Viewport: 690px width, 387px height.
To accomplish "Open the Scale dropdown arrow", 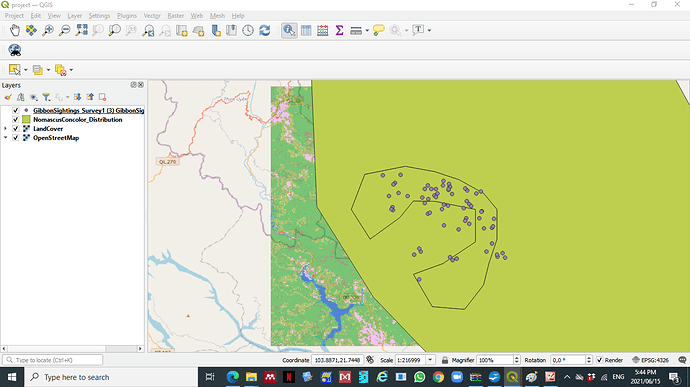I will (x=430, y=360).
